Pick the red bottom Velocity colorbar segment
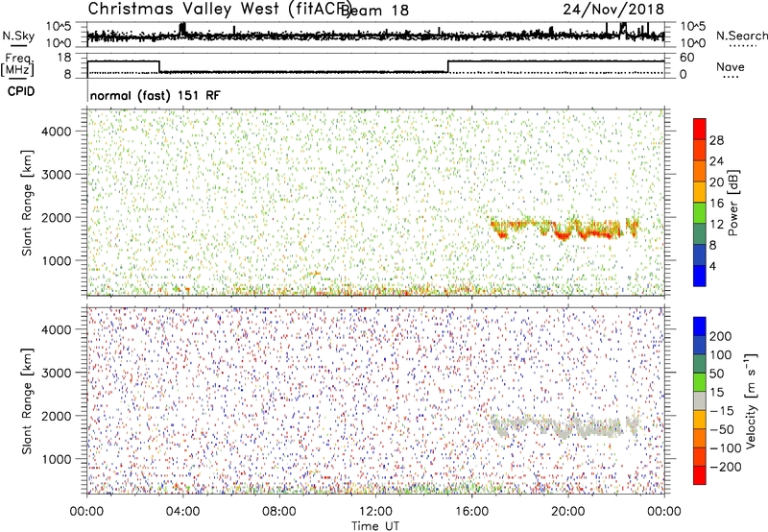This screenshot has height=532, width=768. [700, 475]
